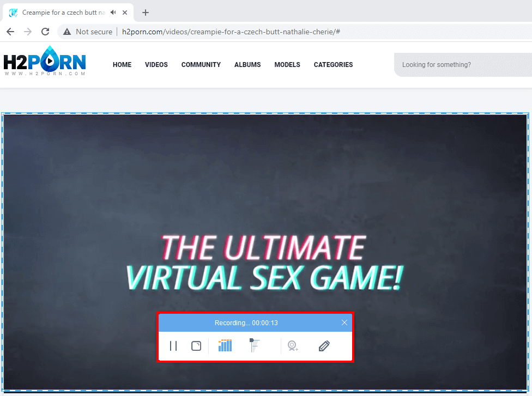Viewport: 532px width, 396px height.
Task: Open the MODELS menu item
Action: (287, 64)
